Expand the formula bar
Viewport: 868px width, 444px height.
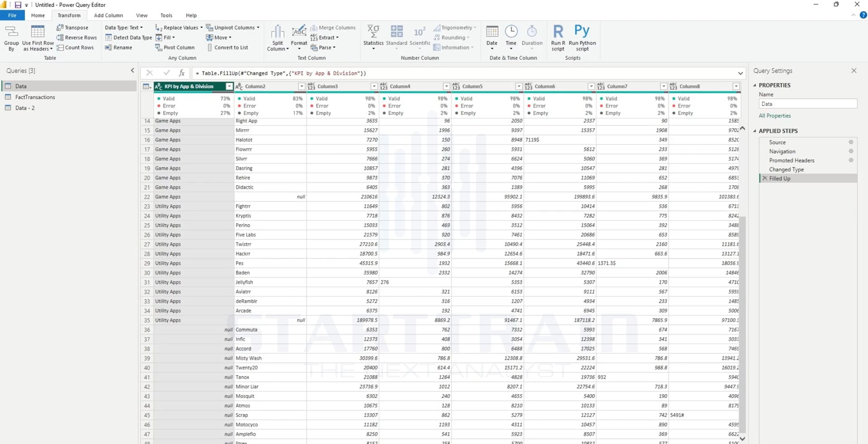click(x=740, y=73)
